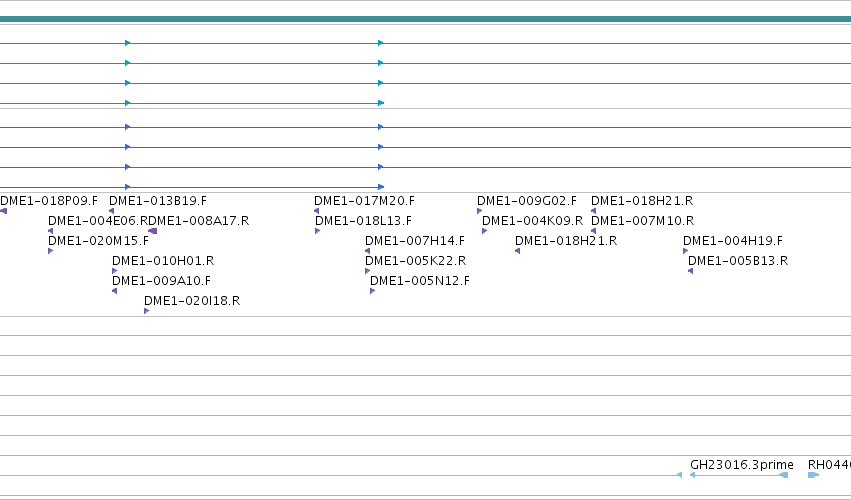Select the arrow marker below DME1-010H01.R
This screenshot has width=851, height=500.
tap(115, 271)
